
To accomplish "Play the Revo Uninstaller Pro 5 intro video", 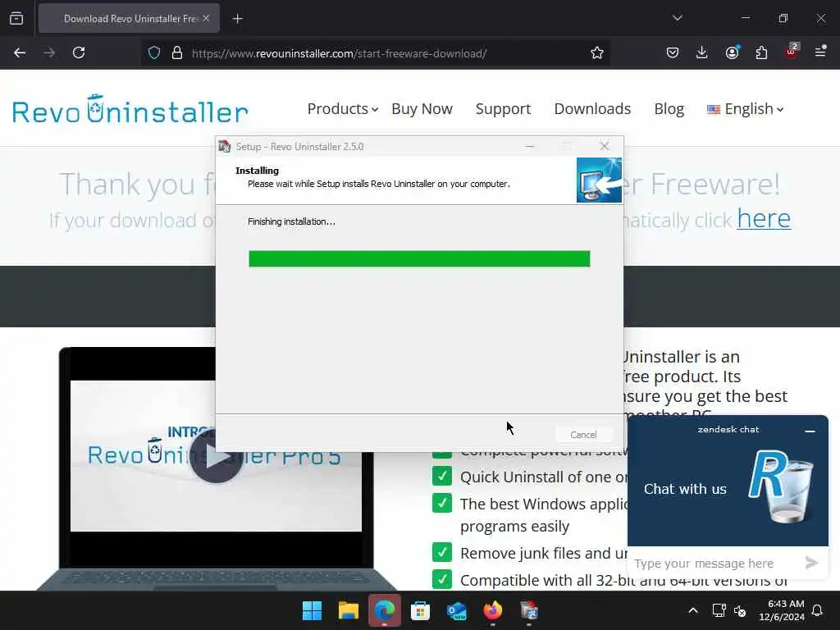I will tap(216, 456).
